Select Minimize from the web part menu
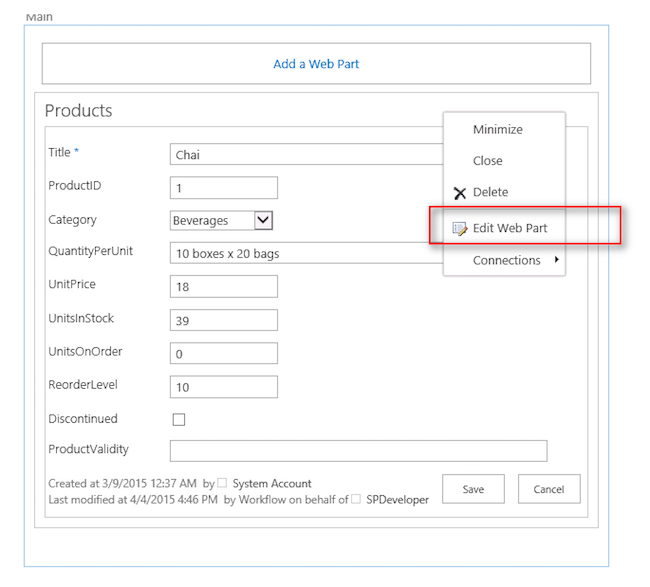The height and width of the screenshot is (587, 650). point(497,130)
